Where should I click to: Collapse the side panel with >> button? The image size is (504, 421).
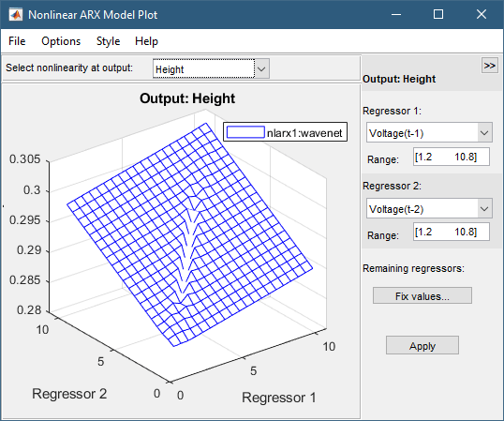(x=490, y=66)
